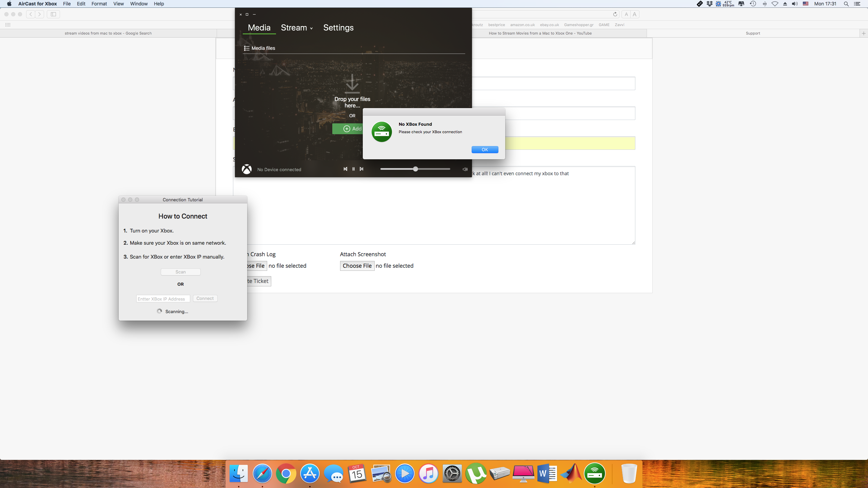Launch uTorrent from the Dock
The image size is (868, 488).
[x=476, y=473]
